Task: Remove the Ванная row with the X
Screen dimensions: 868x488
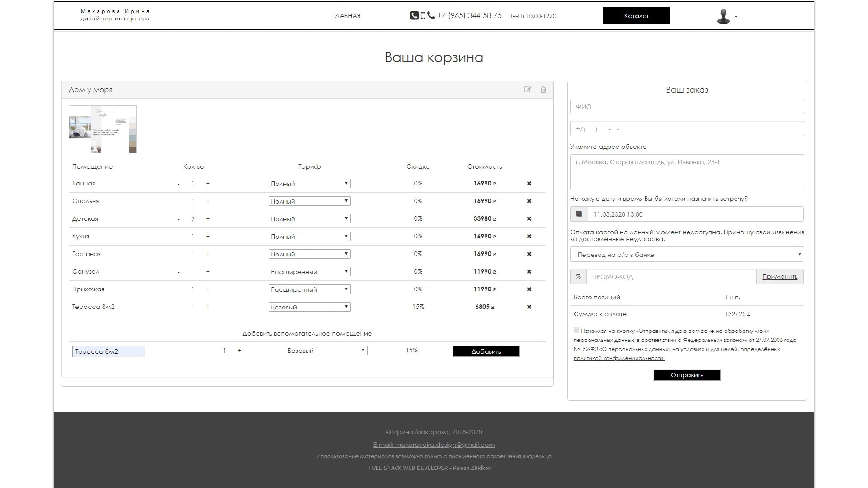Action: click(529, 184)
